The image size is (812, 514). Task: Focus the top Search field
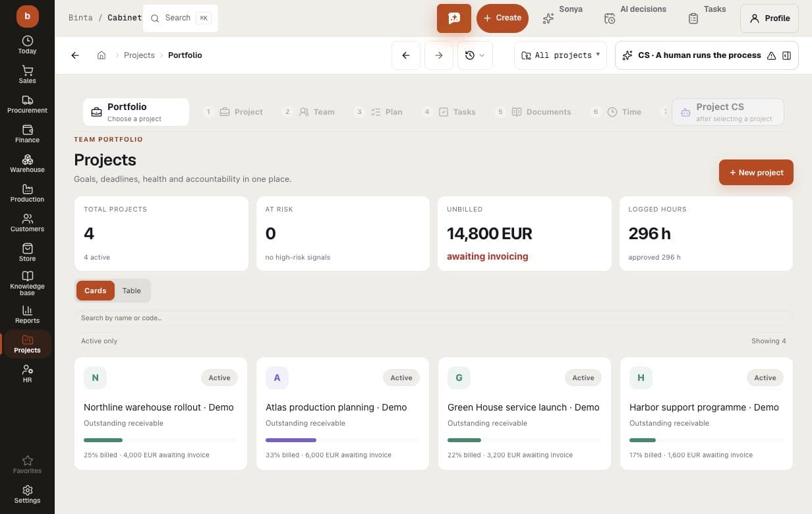[x=181, y=18]
